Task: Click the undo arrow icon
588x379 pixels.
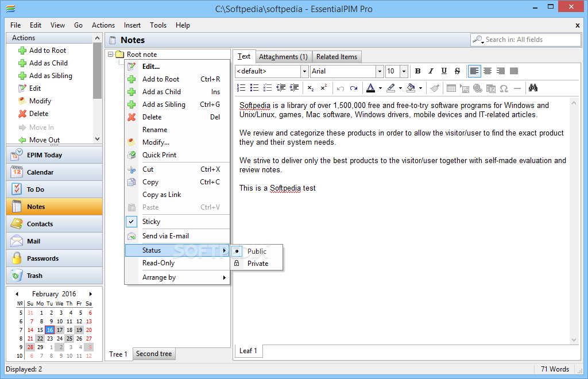Action: (341, 88)
